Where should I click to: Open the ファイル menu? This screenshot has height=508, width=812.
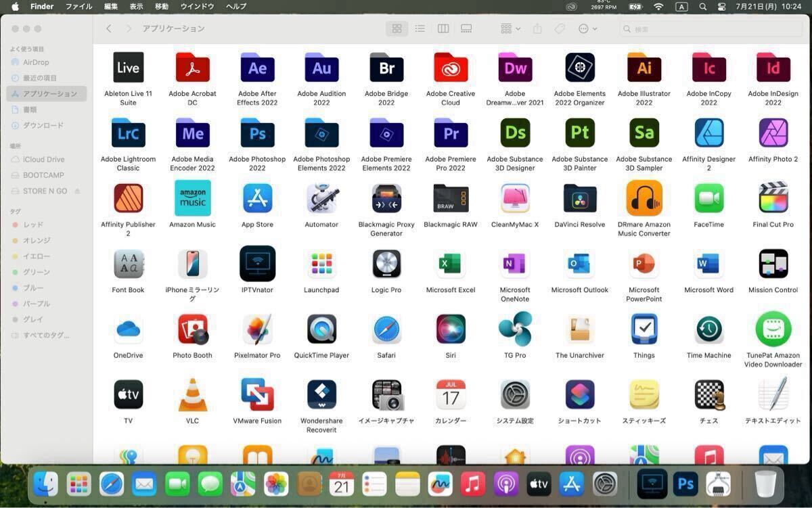[x=78, y=6]
